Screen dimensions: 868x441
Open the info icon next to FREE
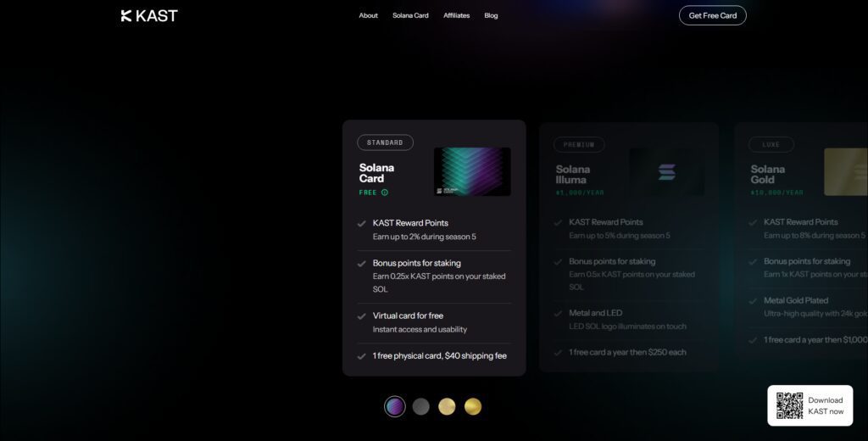coord(385,193)
